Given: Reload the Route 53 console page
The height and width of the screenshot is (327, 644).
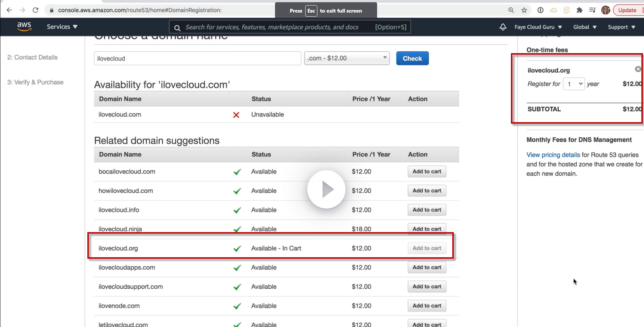Looking at the screenshot, I should pos(35,10).
